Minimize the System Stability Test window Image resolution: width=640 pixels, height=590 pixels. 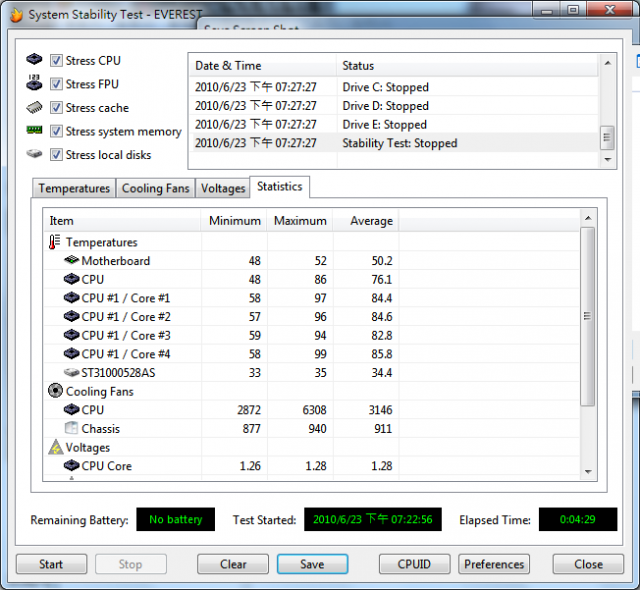click(547, 10)
